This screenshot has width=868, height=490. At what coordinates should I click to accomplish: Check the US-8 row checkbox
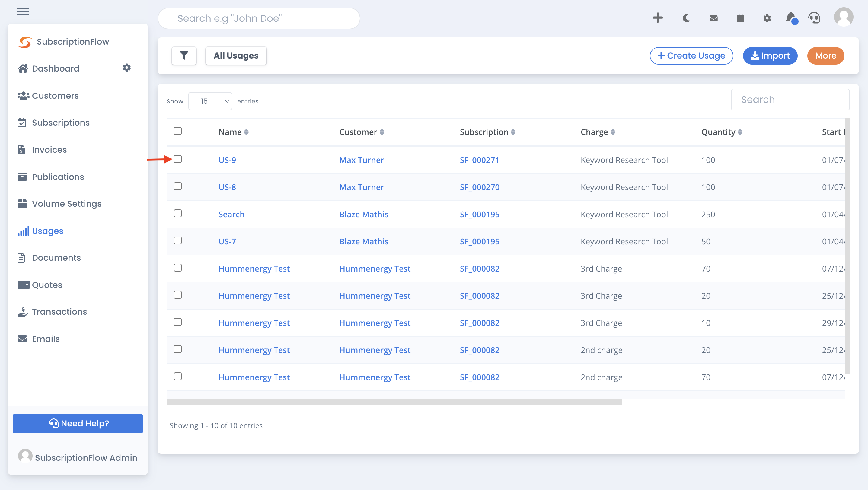point(177,186)
